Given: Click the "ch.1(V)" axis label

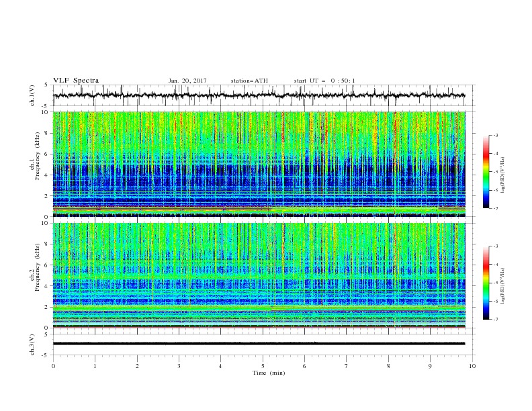Looking at the screenshot, I should pyautogui.click(x=32, y=95).
